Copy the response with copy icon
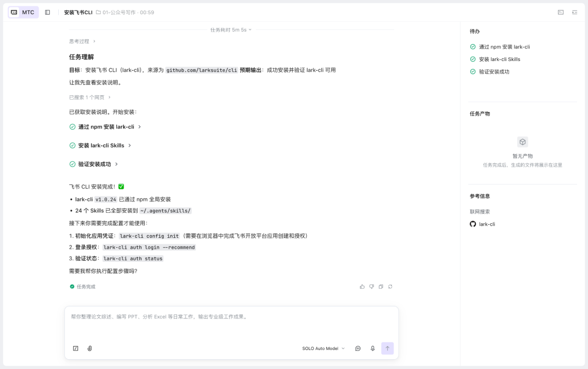588x369 pixels. pos(381,286)
